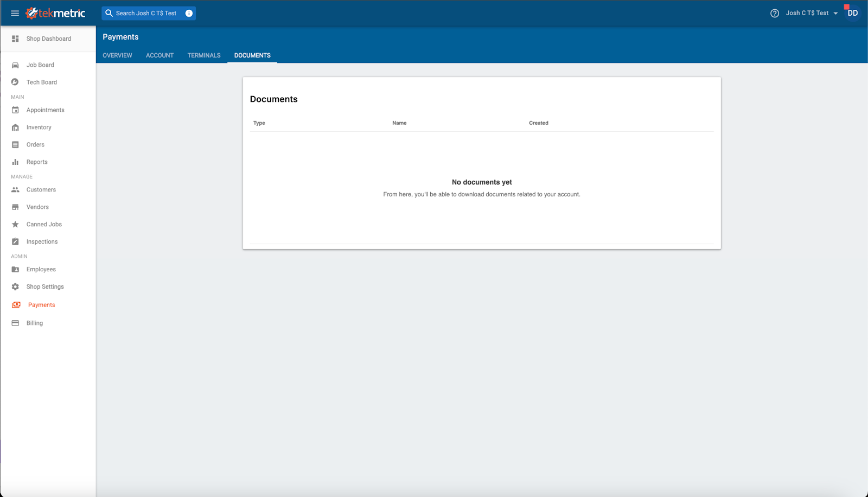
Task: Click the Shop Dashboard grid icon
Action: coord(15,39)
